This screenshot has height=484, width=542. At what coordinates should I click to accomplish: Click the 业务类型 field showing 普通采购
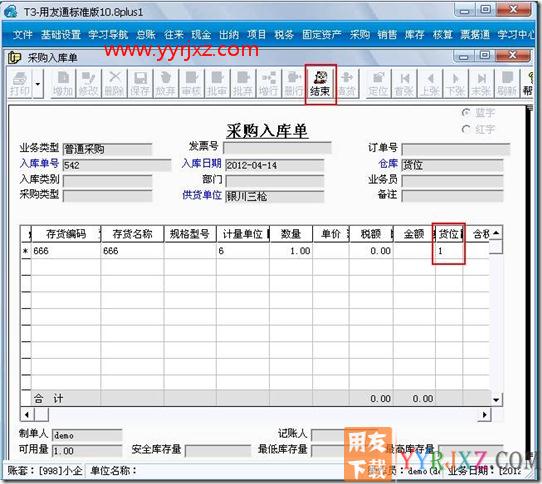pyautogui.click(x=108, y=149)
